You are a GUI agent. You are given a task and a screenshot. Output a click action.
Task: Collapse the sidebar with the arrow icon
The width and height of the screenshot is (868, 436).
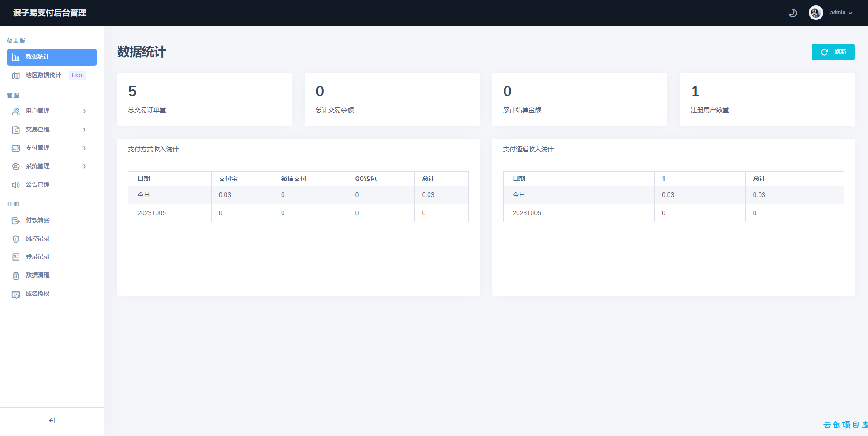click(x=52, y=420)
